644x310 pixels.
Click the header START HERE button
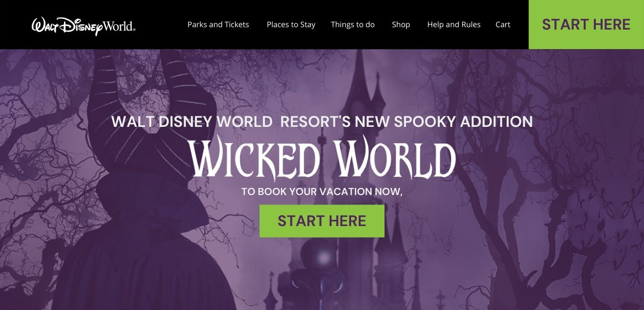(586, 24)
